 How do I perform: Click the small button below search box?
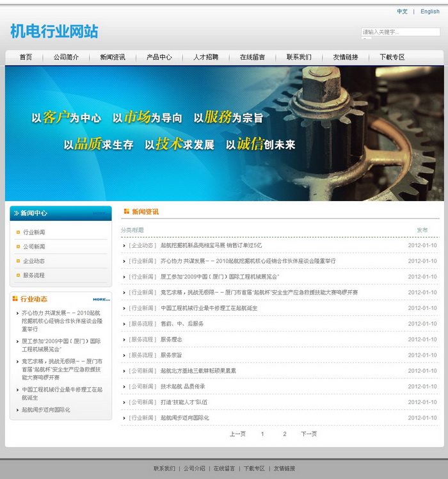click(367, 40)
